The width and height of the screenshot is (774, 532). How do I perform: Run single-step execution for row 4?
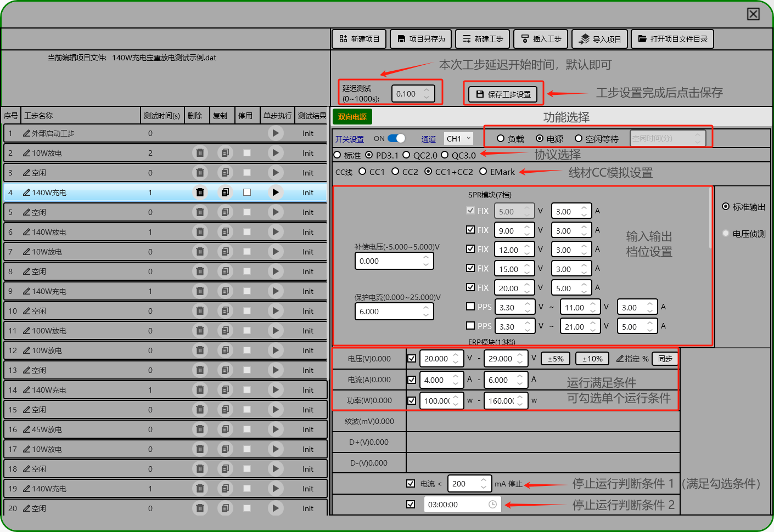click(x=275, y=193)
